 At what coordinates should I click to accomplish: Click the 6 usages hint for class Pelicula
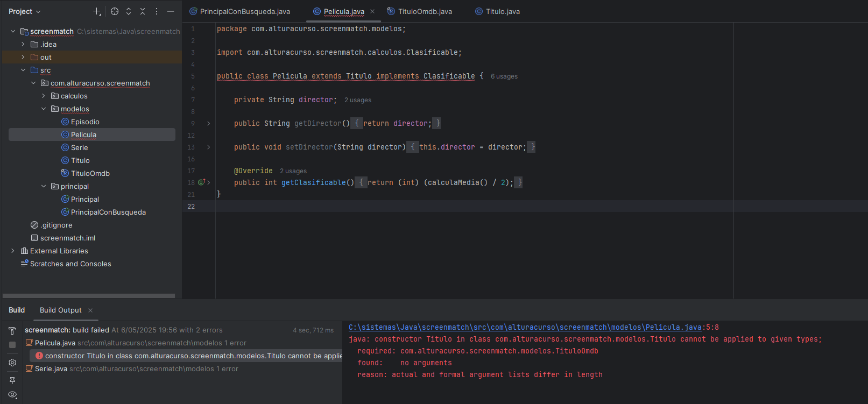504,76
